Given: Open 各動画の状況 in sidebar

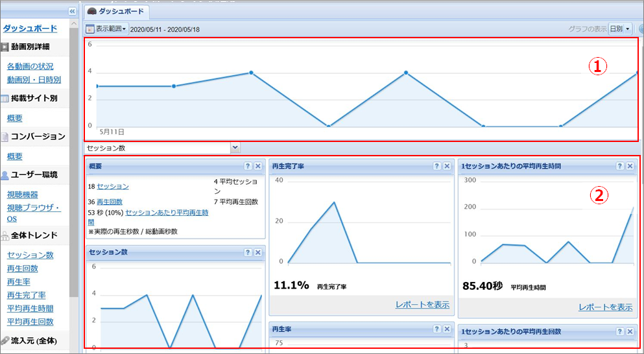Looking at the screenshot, I should coord(30,66).
